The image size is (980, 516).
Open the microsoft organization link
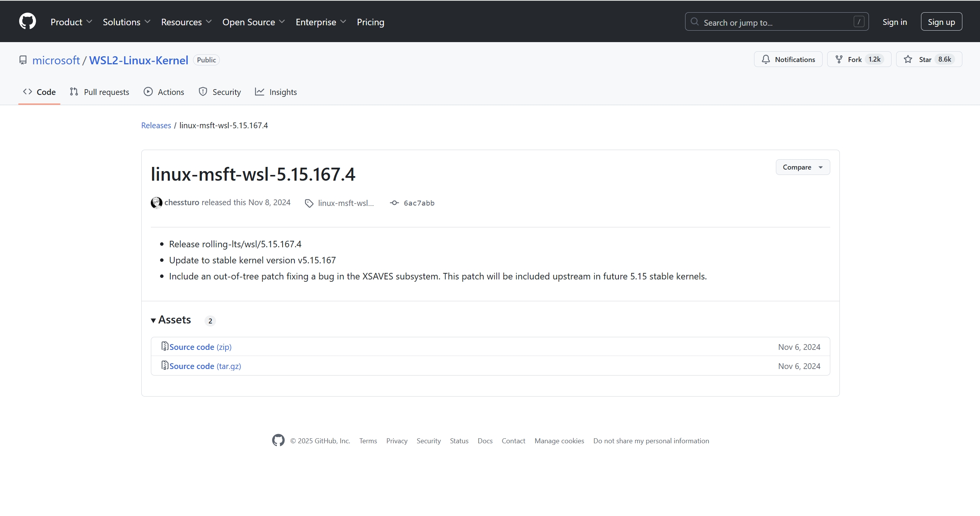[x=56, y=60]
